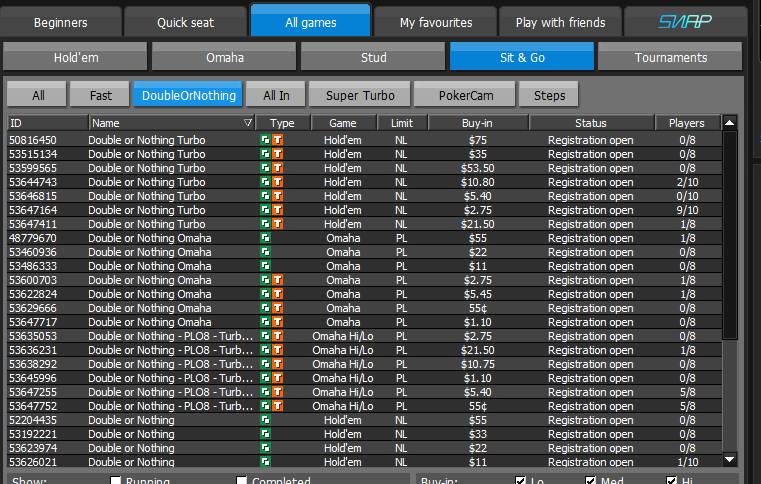Click green type icon for game 52204435

pyautogui.click(x=265, y=420)
